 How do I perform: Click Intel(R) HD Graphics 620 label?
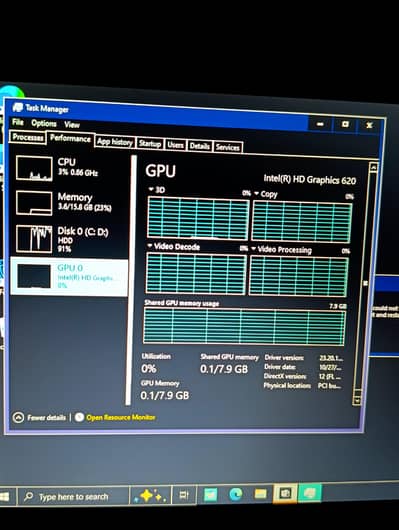click(x=309, y=179)
